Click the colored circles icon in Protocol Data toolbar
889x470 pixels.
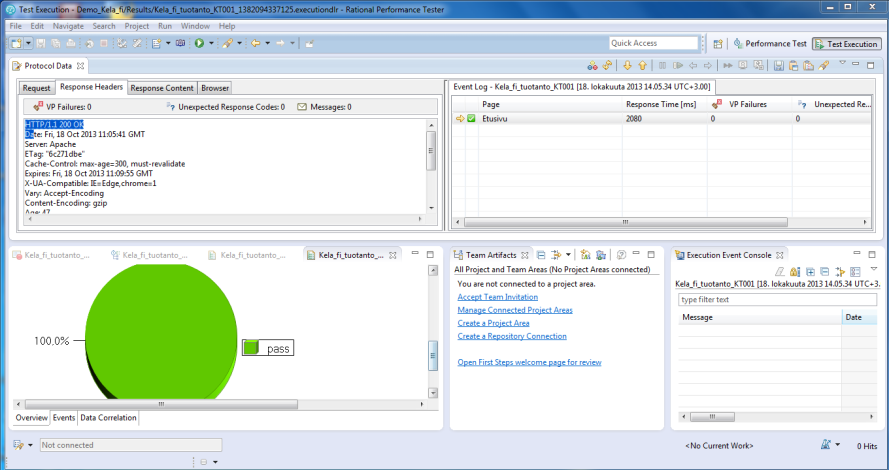click(x=592, y=66)
